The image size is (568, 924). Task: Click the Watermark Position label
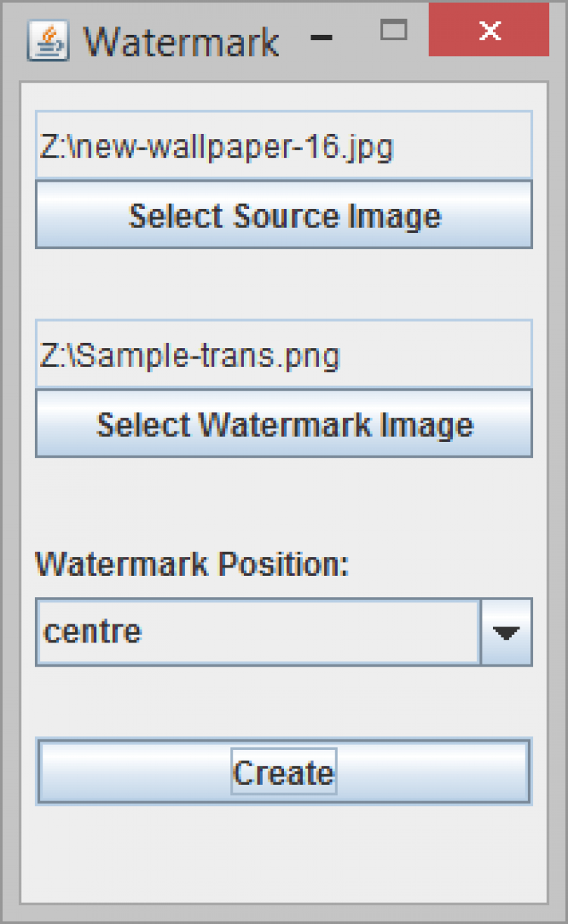pos(192,565)
